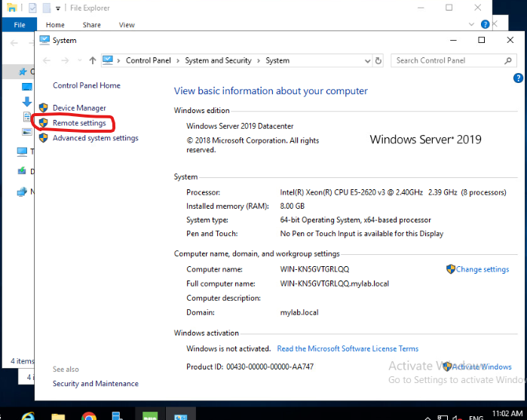527x420 pixels.
Task: Click the 8.00 GB installed memory value
Action: tap(292, 206)
